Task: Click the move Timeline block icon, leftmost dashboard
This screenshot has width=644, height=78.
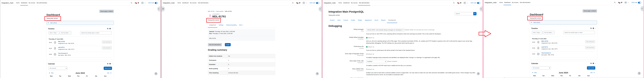Action: coord(108,29)
